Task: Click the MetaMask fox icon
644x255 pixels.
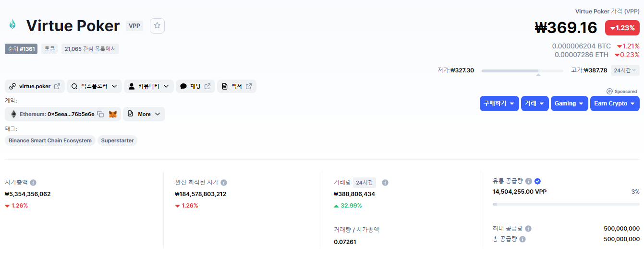Action: click(113, 114)
